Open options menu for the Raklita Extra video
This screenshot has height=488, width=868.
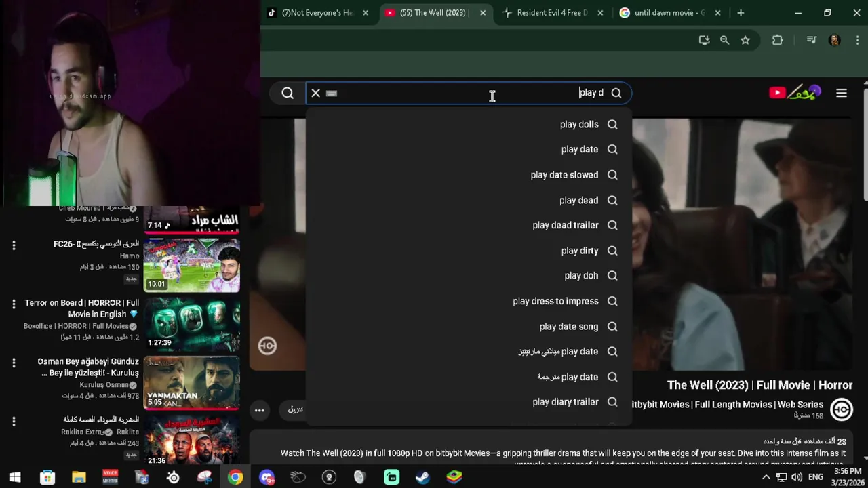[14, 421]
